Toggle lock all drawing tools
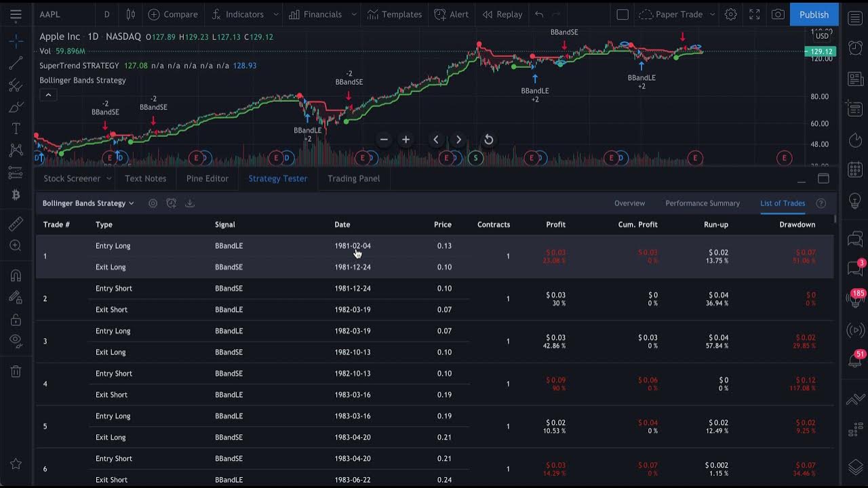Image resolution: width=868 pixels, height=488 pixels. (x=16, y=319)
